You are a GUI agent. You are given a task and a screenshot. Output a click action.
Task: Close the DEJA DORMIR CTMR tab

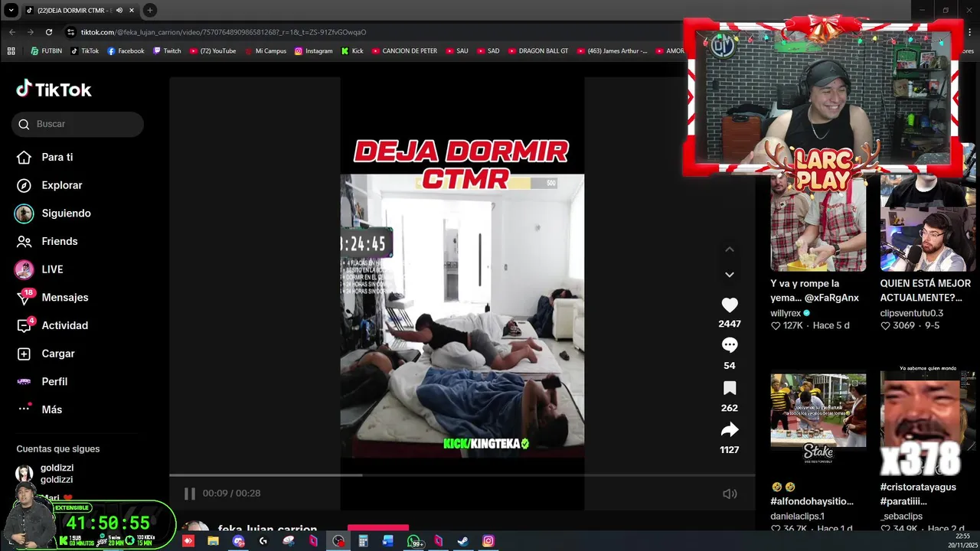pos(132,10)
